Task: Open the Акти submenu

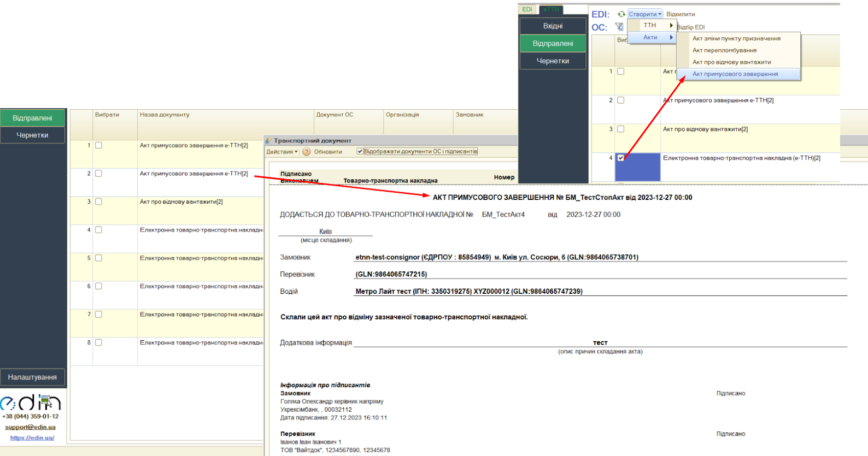Action: point(652,38)
